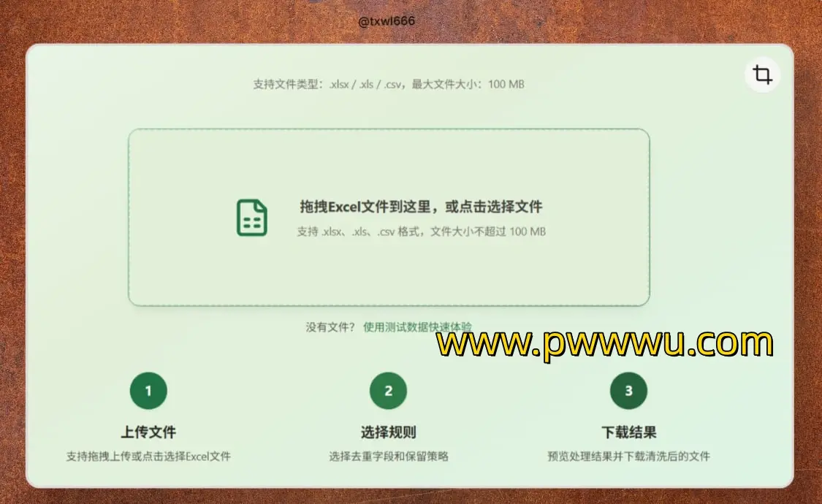Select the step 1 numbered circle

(148, 391)
